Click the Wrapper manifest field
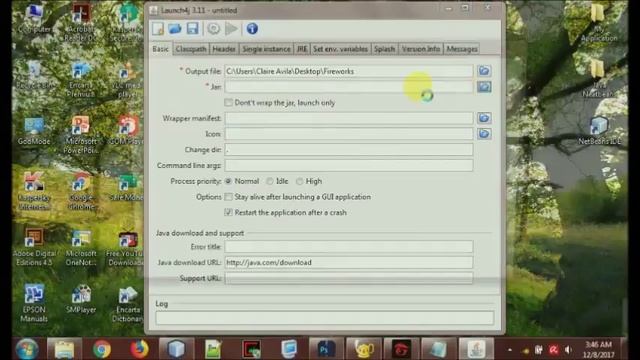 [x=349, y=118]
